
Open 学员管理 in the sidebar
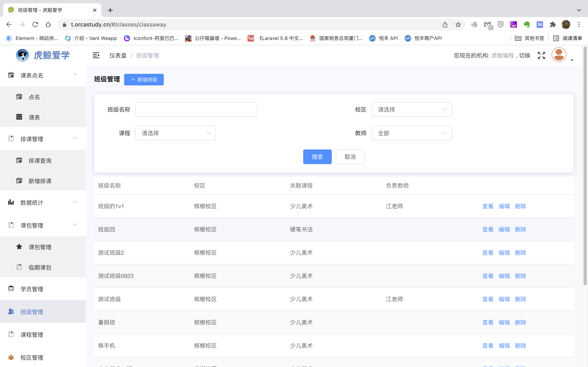[32, 289]
